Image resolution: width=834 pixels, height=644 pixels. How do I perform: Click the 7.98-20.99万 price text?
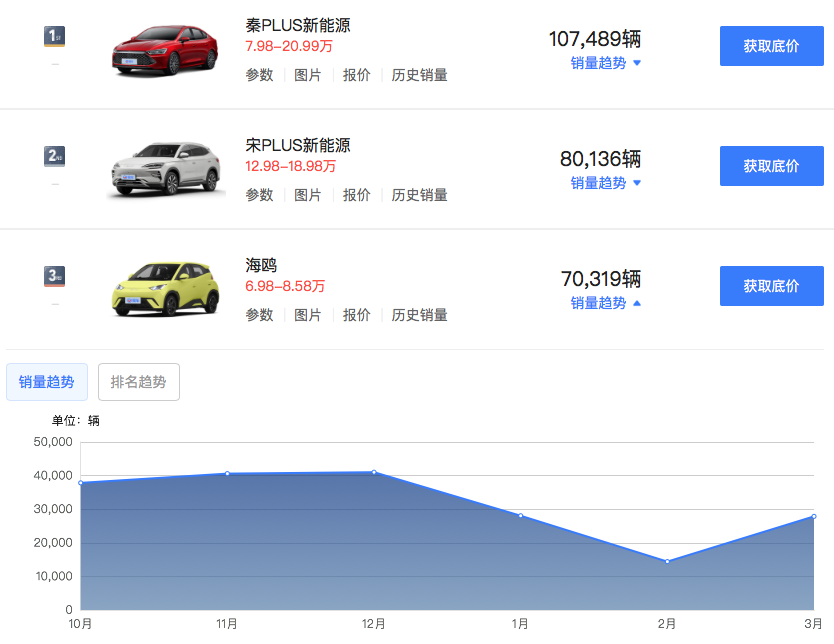click(x=289, y=46)
